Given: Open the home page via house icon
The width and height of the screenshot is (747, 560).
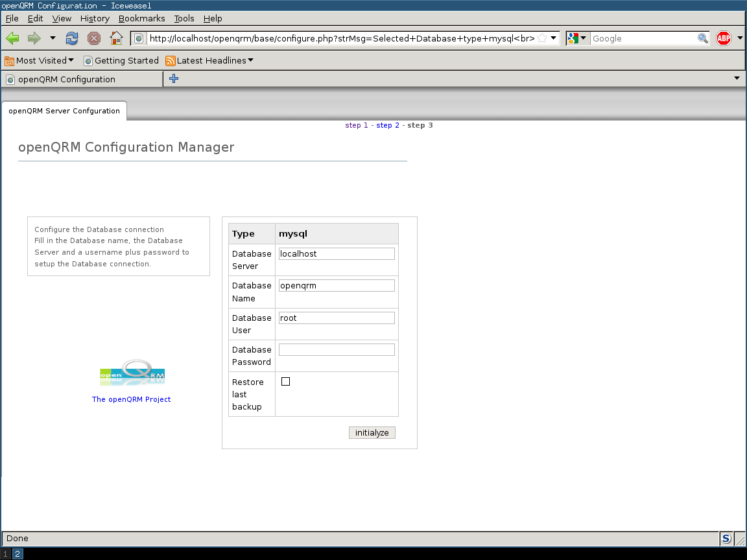Looking at the screenshot, I should (x=116, y=38).
